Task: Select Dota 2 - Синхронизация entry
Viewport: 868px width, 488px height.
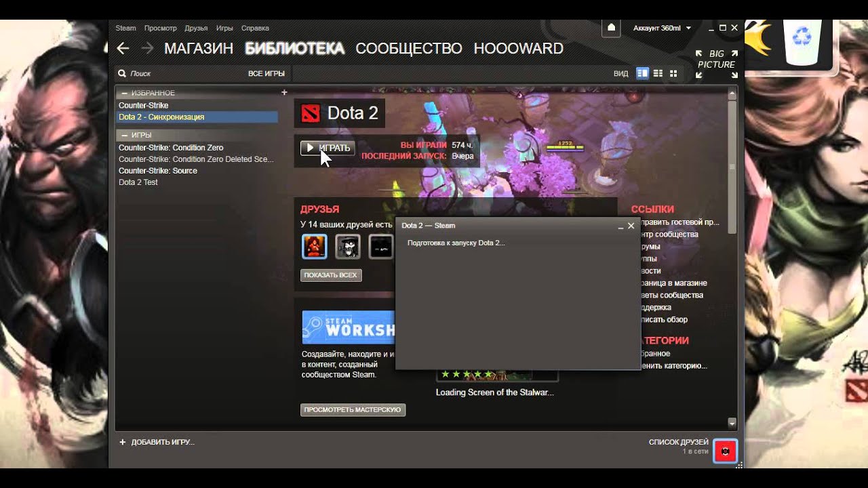Action: pos(197,117)
